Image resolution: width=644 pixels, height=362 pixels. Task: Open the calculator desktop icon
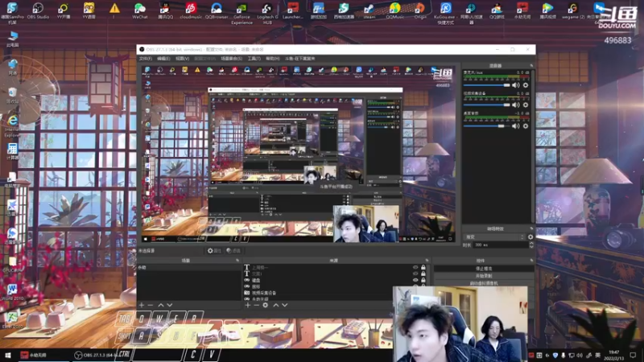pos(12,151)
